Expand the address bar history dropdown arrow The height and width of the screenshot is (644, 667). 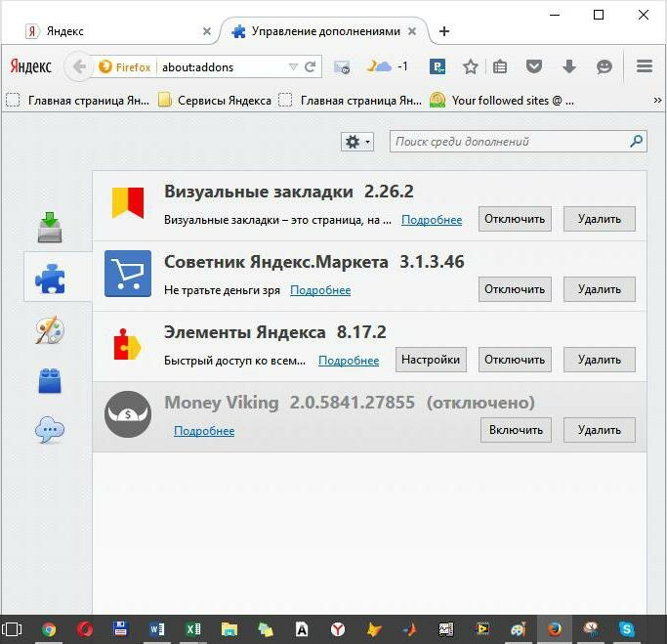[293, 66]
